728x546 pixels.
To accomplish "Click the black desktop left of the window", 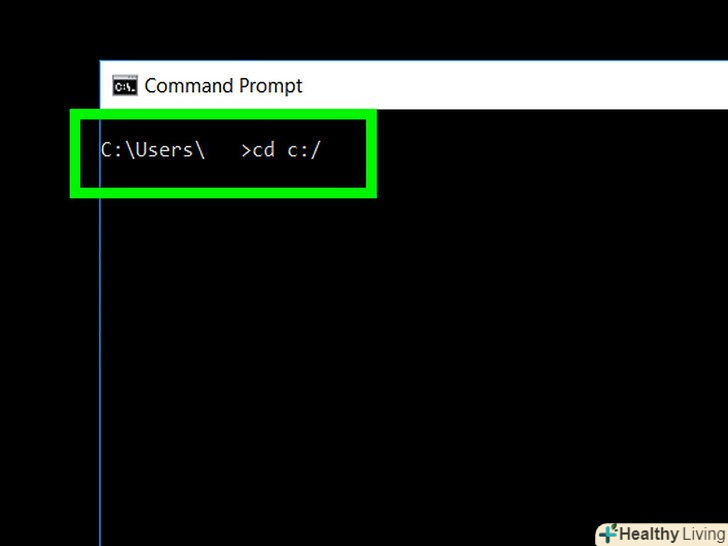I will [x=49, y=325].
